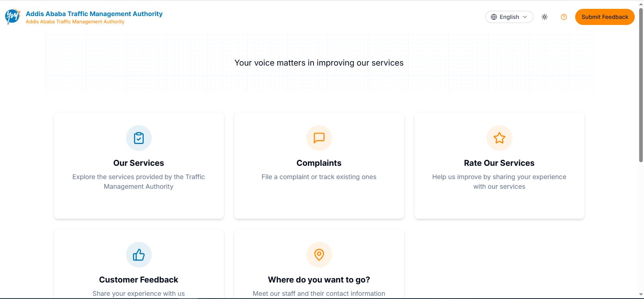Screen dimensions: 644x299
Task: Click the Traffic Management Authority logo
Action: click(12, 17)
